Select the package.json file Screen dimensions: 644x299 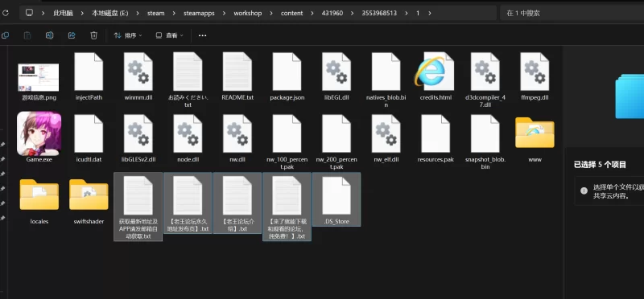[x=287, y=77]
